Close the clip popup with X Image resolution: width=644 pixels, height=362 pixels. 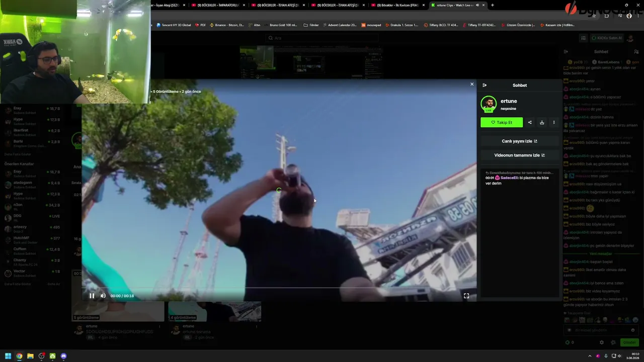(472, 84)
